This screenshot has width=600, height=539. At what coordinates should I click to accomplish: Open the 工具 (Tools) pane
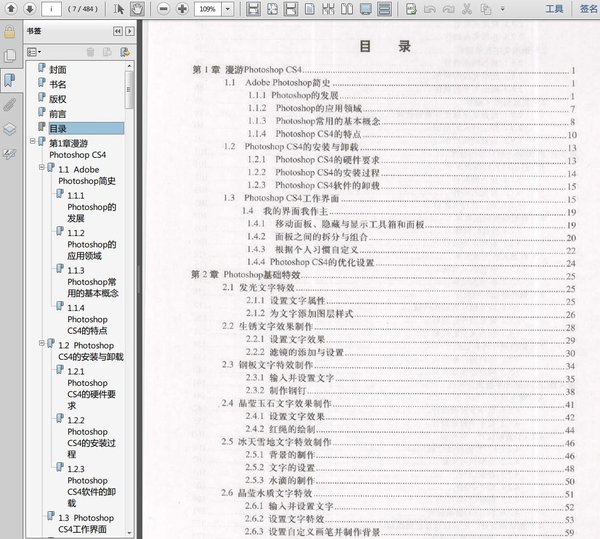(554, 9)
